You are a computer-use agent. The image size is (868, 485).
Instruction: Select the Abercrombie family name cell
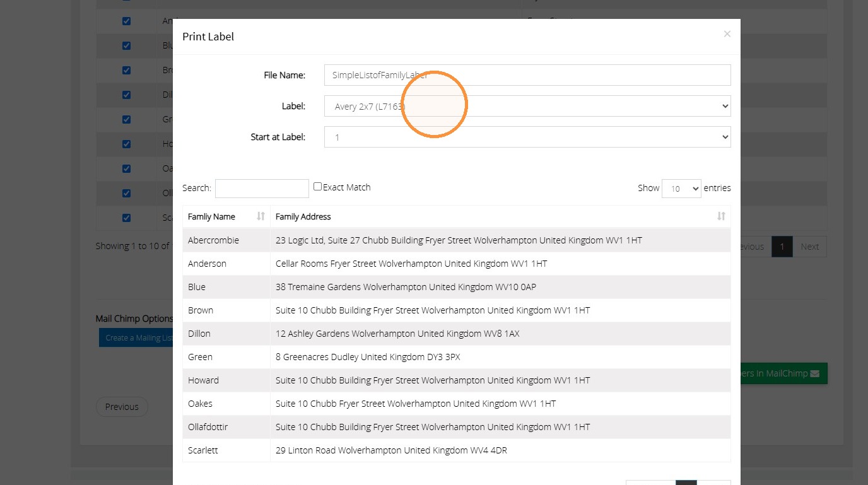[226, 240]
